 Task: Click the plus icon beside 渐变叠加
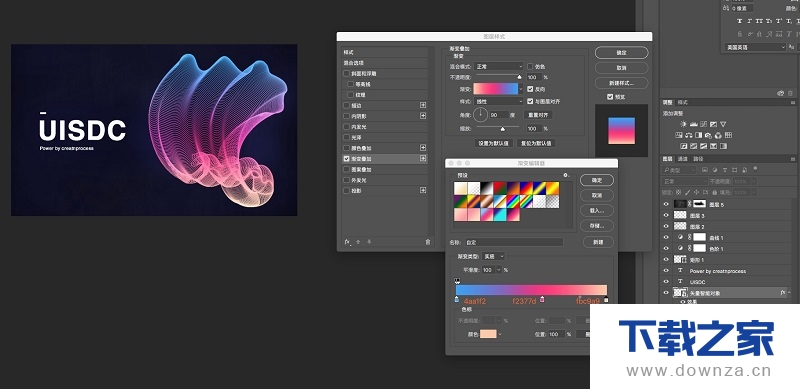click(423, 159)
